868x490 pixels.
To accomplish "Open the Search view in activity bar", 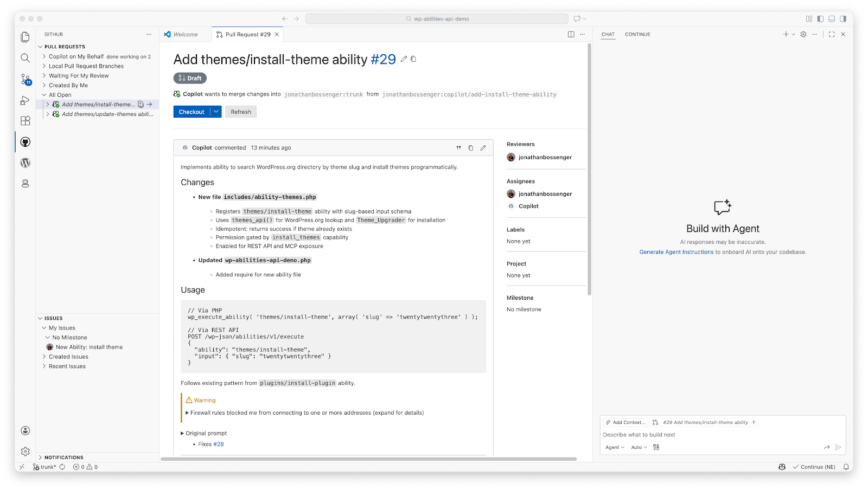I will (25, 58).
